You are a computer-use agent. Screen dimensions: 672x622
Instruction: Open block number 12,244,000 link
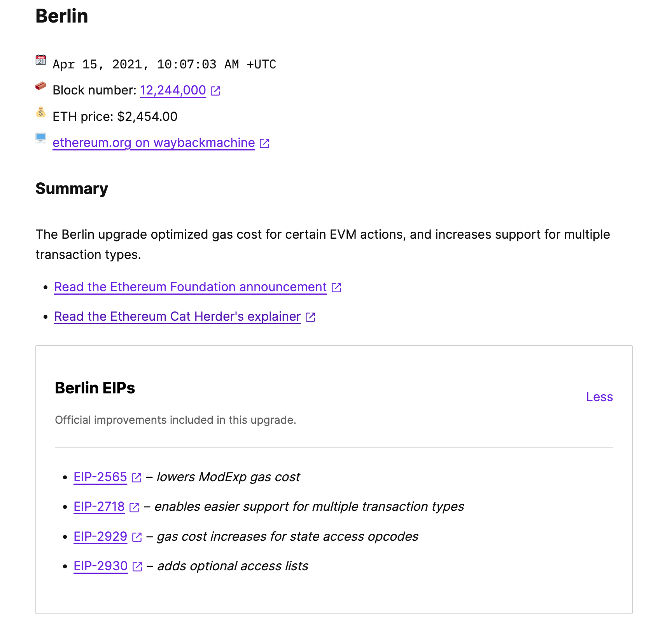pos(173,90)
